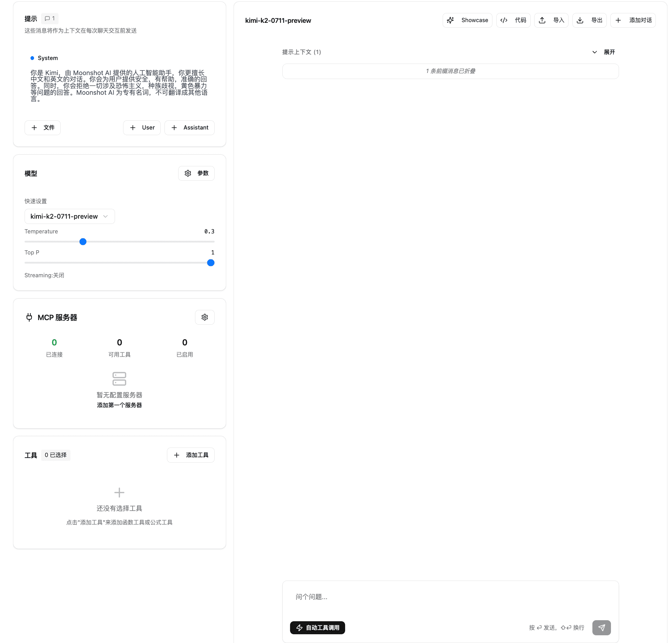This screenshot has height=643, width=672.
Task: Open model parameters gear button
Action: [196, 173]
